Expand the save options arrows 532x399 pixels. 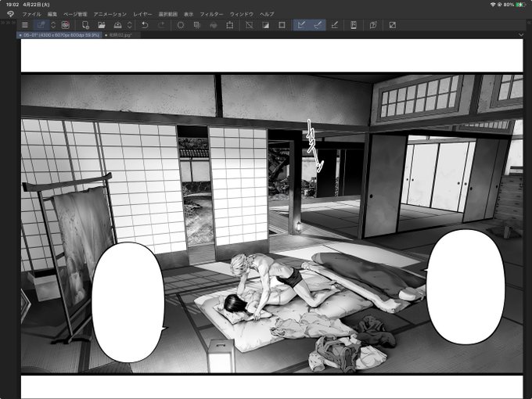pyautogui.click(x=130, y=25)
